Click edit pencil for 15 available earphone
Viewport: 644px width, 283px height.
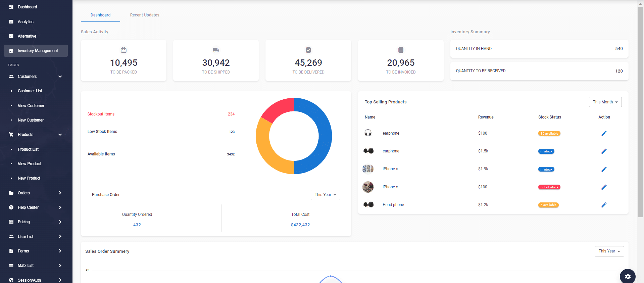click(604, 133)
